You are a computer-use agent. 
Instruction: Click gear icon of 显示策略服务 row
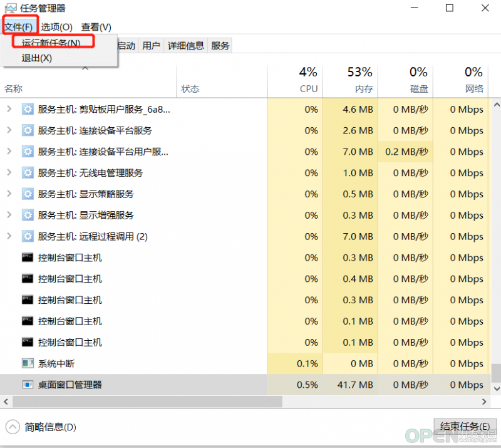pyautogui.click(x=28, y=194)
